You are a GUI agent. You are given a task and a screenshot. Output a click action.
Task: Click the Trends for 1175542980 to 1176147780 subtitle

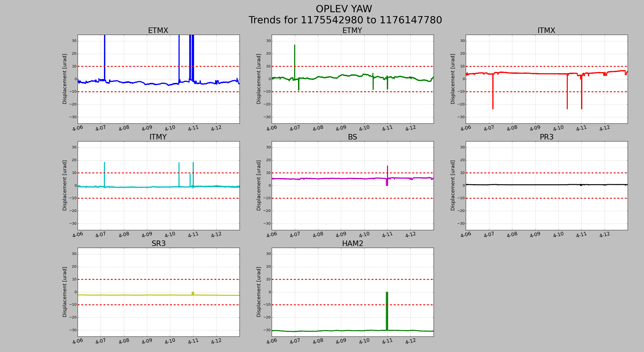tap(345, 20)
